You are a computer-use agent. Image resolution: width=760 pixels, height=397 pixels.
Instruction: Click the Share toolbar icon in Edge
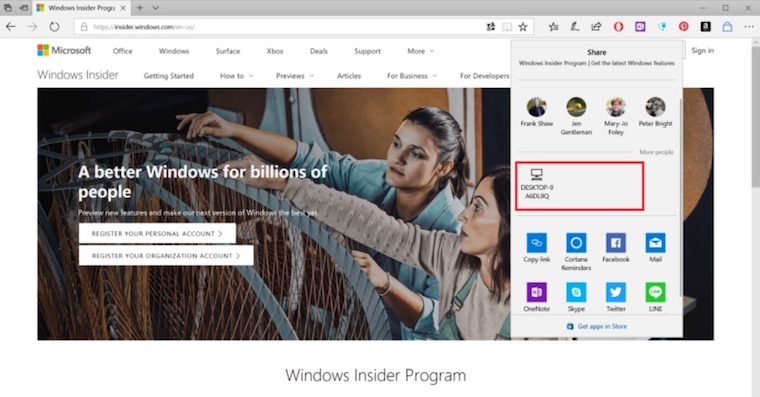pyautogui.click(x=596, y=27)
